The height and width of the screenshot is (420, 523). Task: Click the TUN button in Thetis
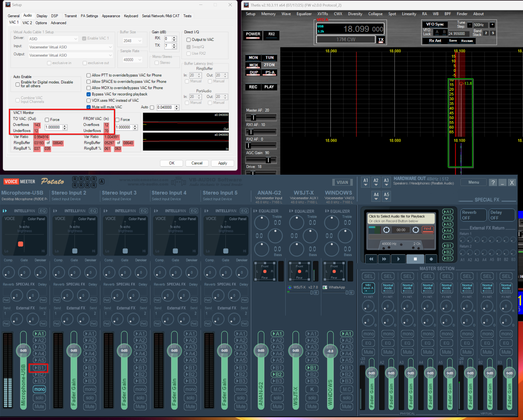(269, 58)
